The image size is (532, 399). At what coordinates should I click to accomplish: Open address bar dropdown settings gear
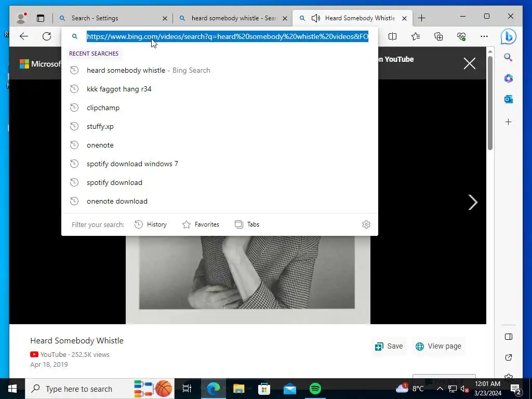coord(366,224)
